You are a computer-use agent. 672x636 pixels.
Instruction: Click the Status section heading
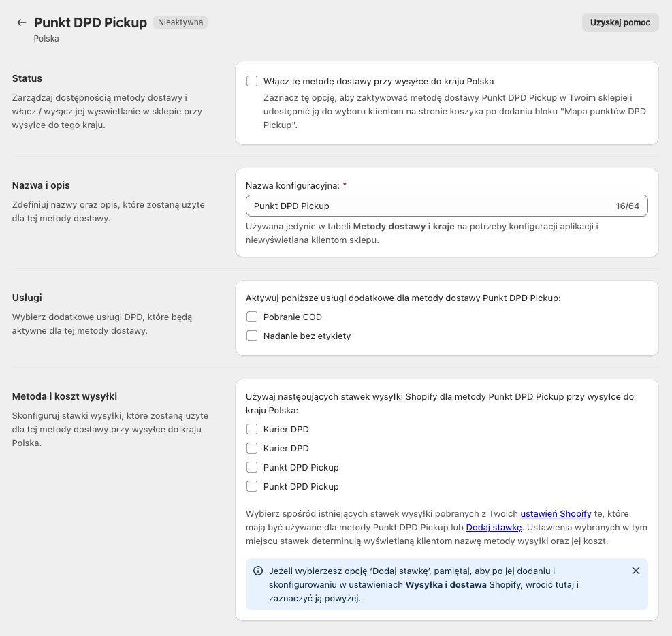(x=27, y=78)
